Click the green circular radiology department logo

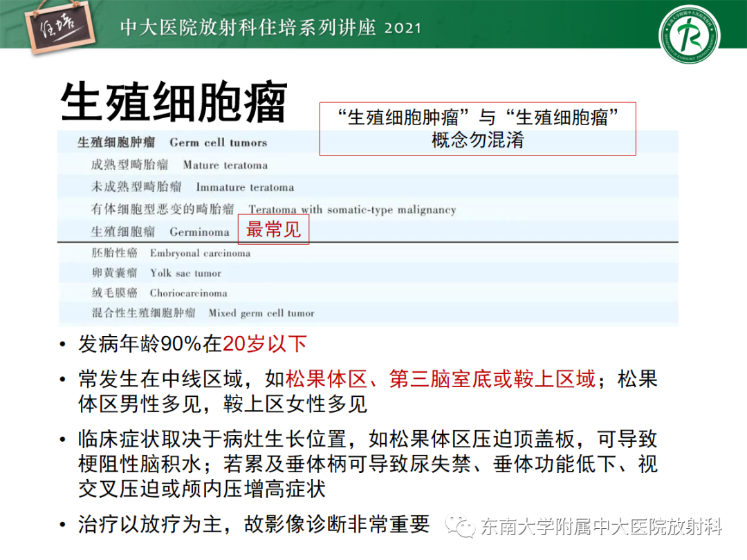[x=690, y=35]
